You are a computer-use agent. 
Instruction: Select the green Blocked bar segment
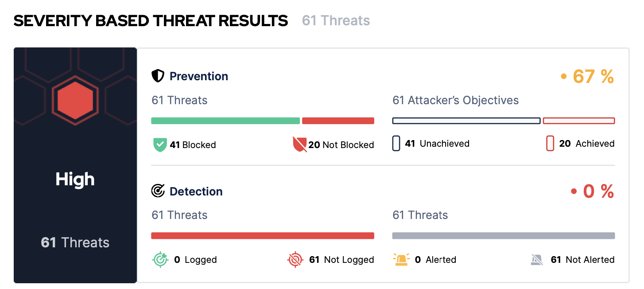tap(225, 121)
